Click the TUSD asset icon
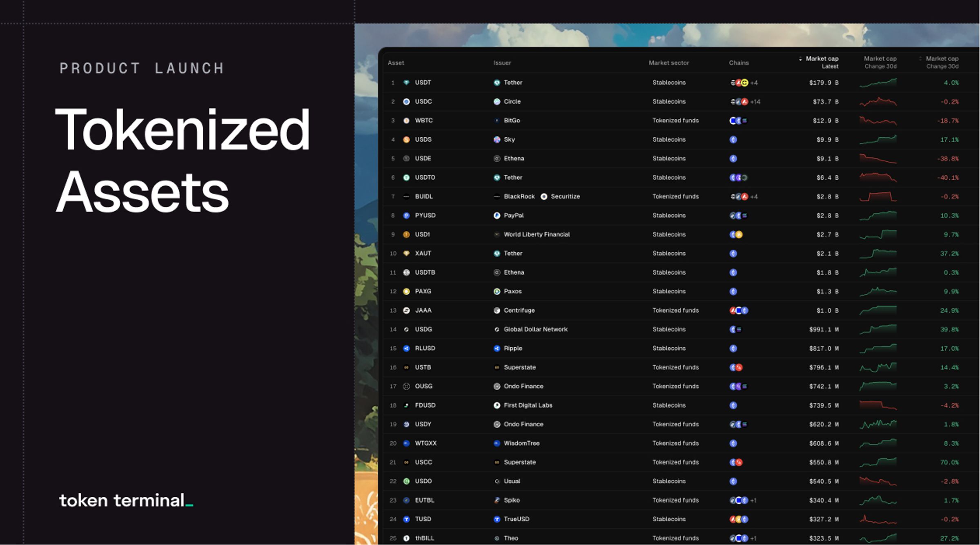This screenshot has width=980, height=545. [x=406, y=519]
